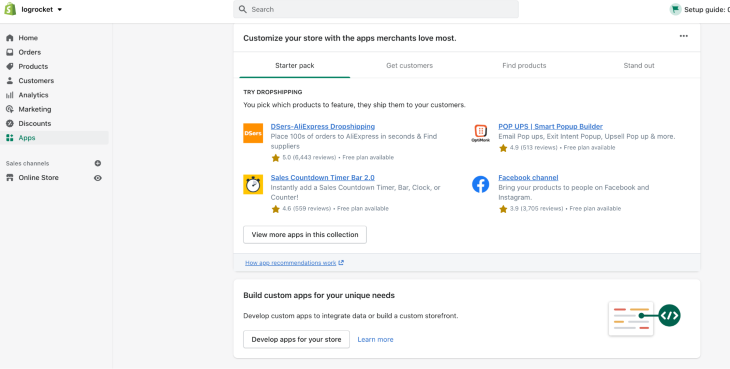Open Analytics from navigation
Image resolution: width=730 pixels, height=369 pixels.
(x=34, y=95)
